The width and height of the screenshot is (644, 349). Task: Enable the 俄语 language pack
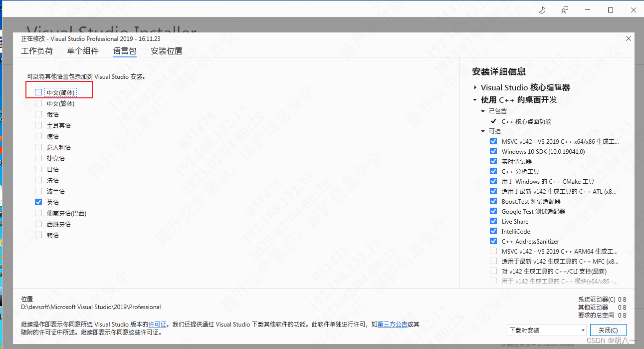38,114
